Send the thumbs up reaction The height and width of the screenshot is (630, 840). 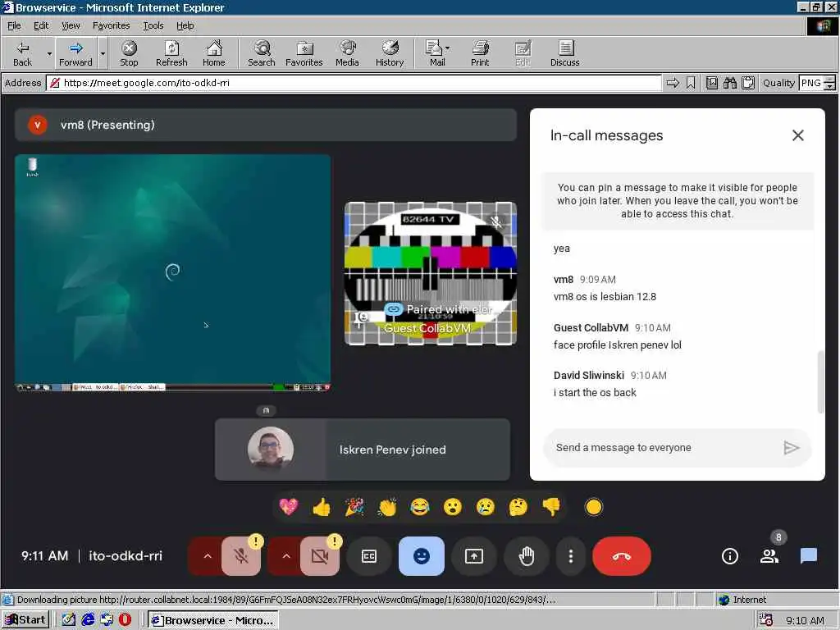pos(322,507)
